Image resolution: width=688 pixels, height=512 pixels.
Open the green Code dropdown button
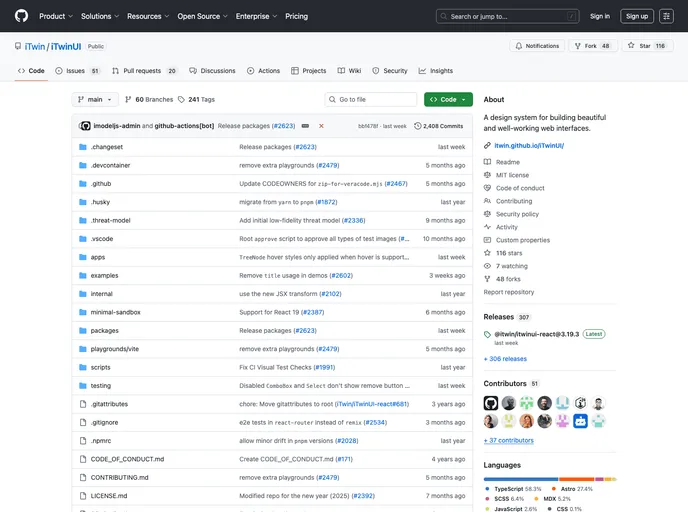[x=448, y=100]
